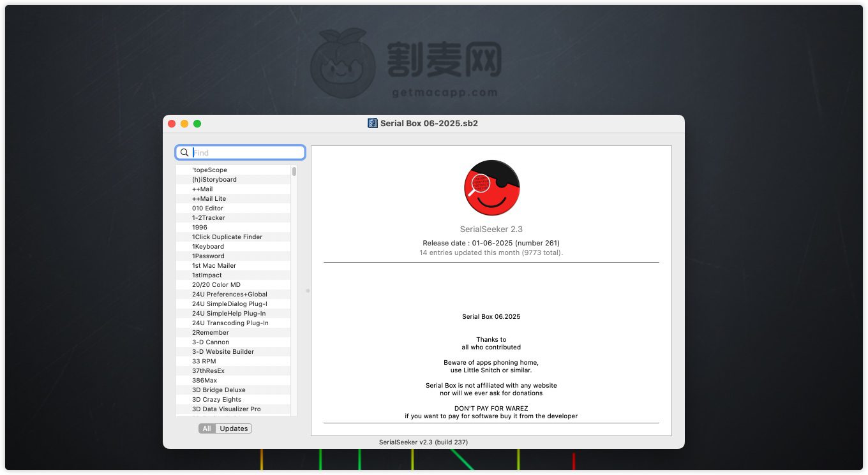Open the 3-D Website Builder entry
868x475 pixels.
[x=223, y=352]
